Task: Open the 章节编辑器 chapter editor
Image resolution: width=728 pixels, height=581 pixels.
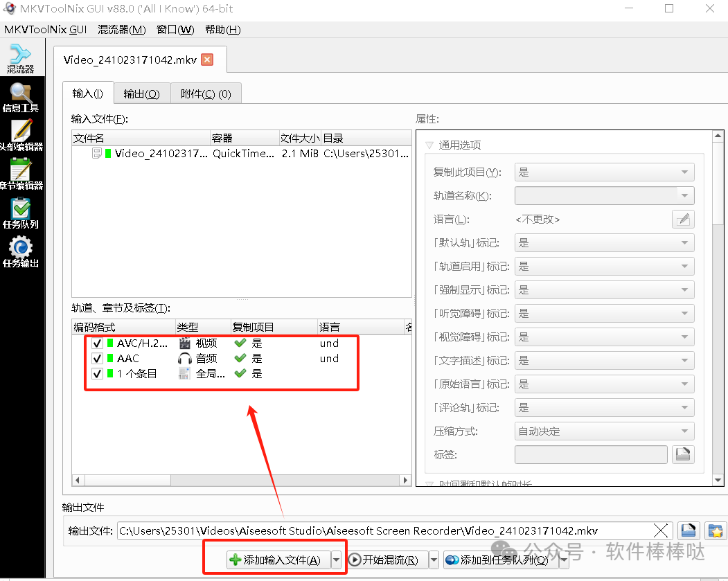Action: tap(21, 174)
